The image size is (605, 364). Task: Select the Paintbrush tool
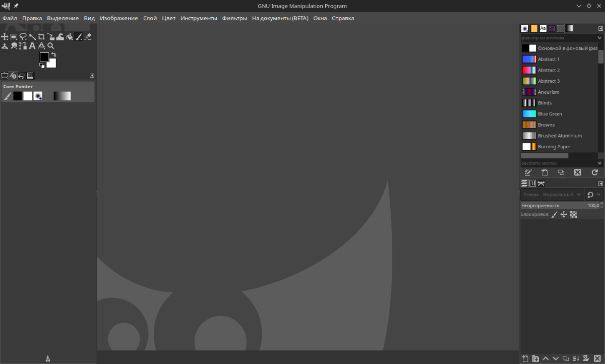(x=79, y=36)
